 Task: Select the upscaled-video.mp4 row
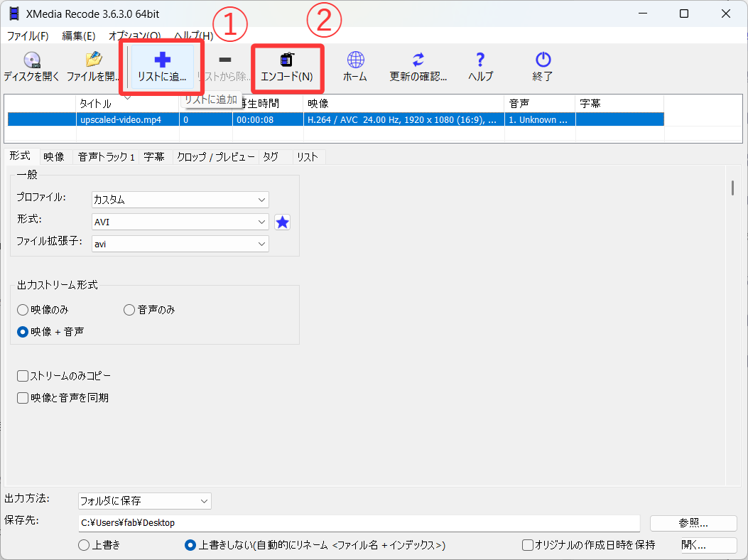336,119
